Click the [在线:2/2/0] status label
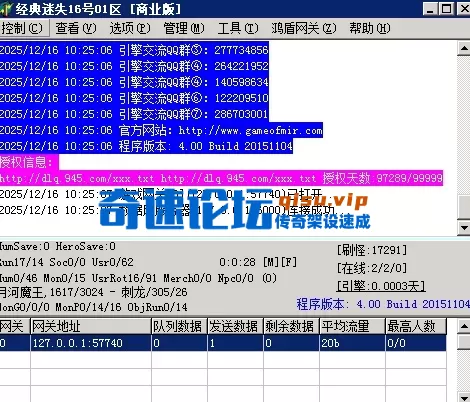Screen dimensions: 470x402 coord(372,268)
